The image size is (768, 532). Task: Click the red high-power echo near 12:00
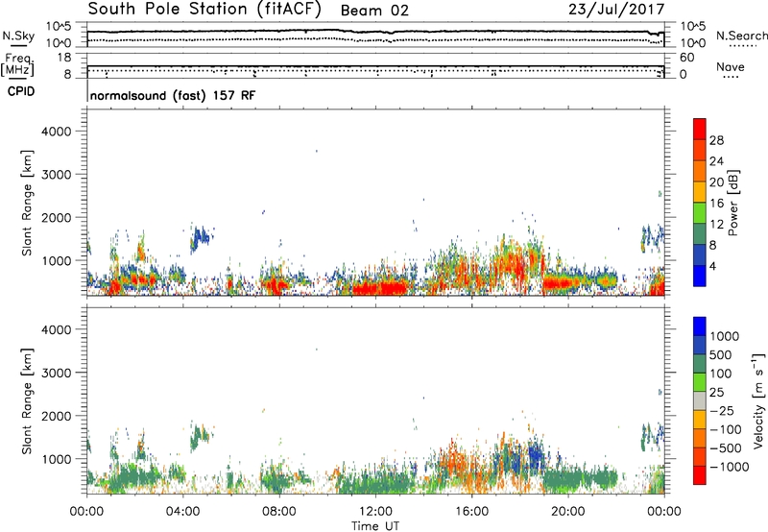pyautogui.click(x=380, y=287)
